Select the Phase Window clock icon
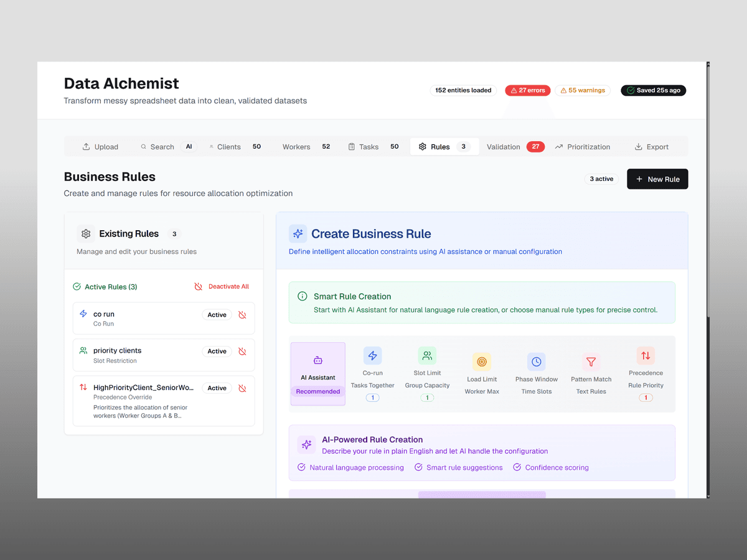Image resolution: width=747 pixels, height=560 pixels. point(537,362)
